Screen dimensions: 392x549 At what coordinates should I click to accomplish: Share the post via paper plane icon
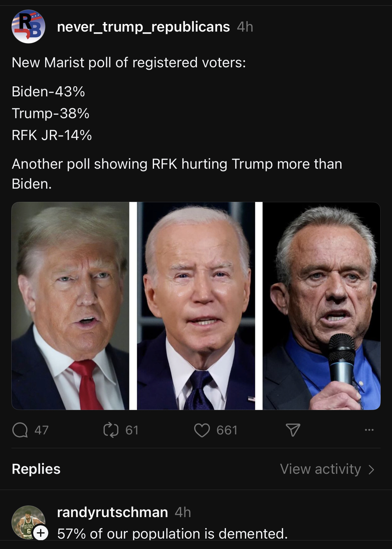pos(293,430)
